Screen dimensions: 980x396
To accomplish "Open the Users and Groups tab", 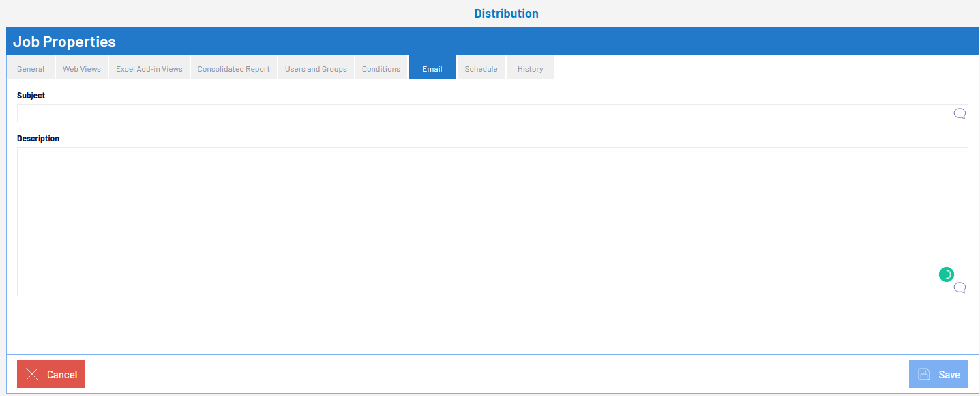I will click(316, 69).
